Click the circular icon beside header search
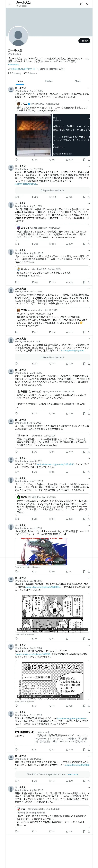The width and height of the screenshot is (98, 868). click(x=81, y=4)
